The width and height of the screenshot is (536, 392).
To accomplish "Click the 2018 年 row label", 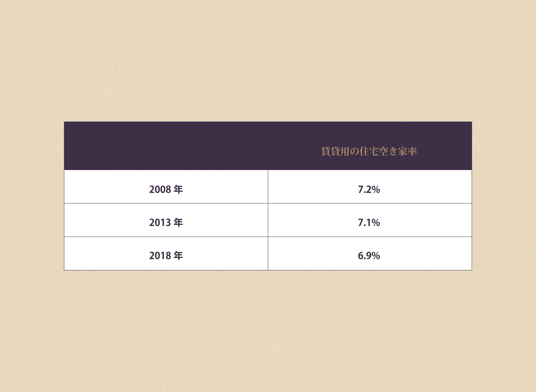I will click(x=166, y=255).
